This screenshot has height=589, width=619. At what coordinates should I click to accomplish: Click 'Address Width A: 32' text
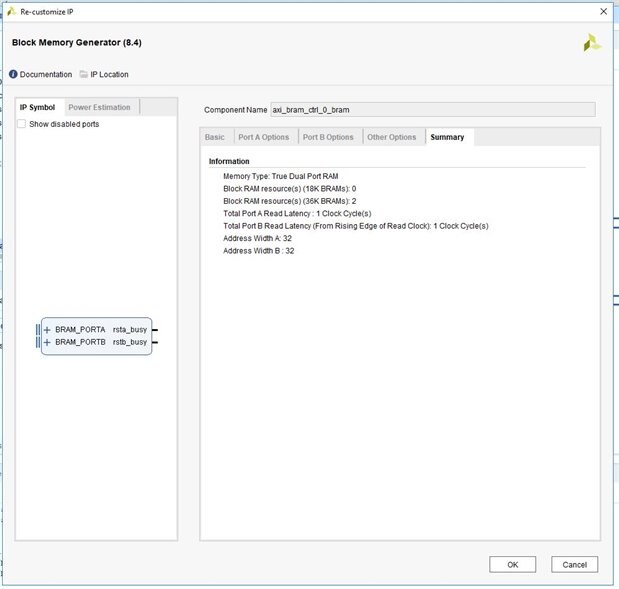click(257, 238)
